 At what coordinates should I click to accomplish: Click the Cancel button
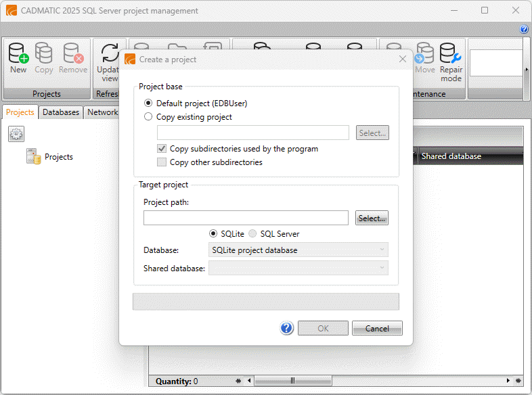pos(377,328)
